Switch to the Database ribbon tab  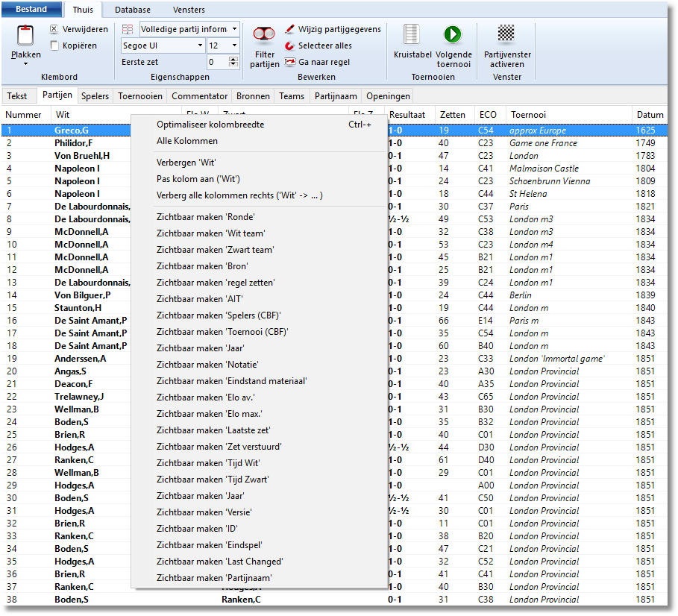(132, 10)
